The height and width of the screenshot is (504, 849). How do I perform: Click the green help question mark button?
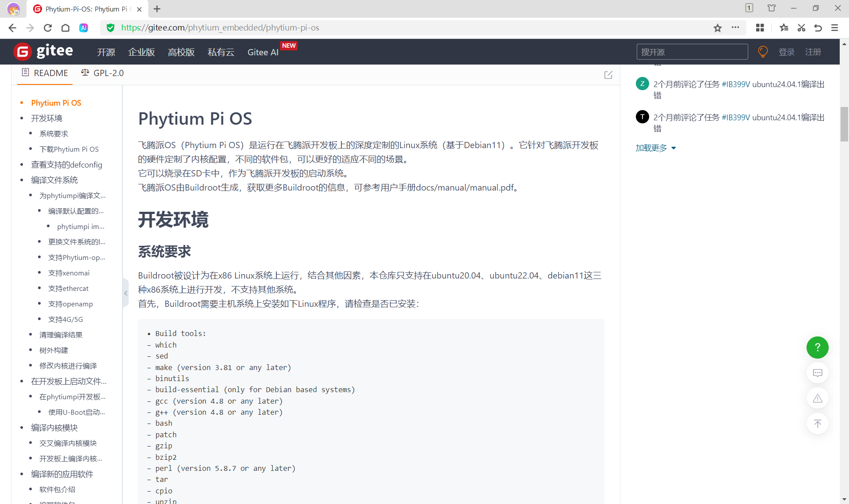tap(817, 347)
